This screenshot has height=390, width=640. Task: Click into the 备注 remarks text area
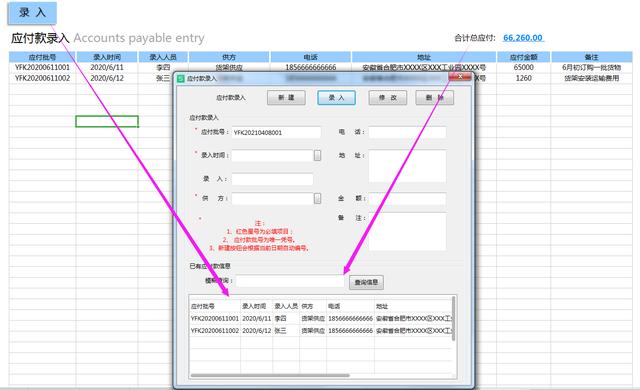407,231
